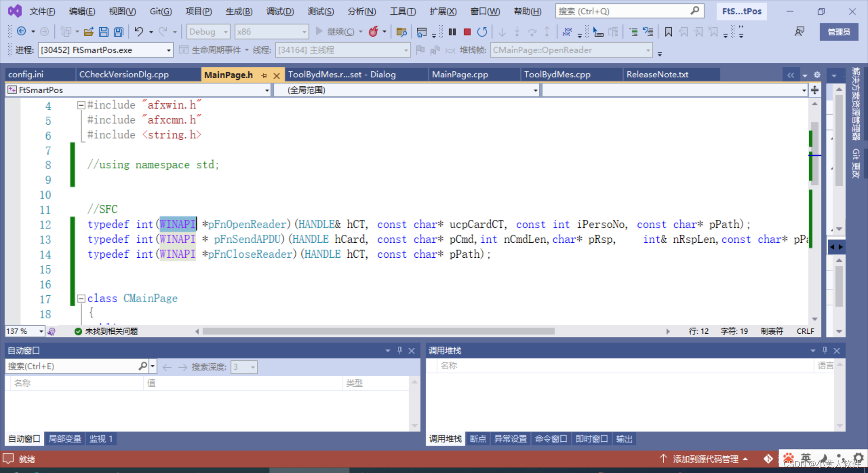868x473 pixels.
Task: Click the 管理员 button
Action: pyautogui.click(x=839, y=32)
